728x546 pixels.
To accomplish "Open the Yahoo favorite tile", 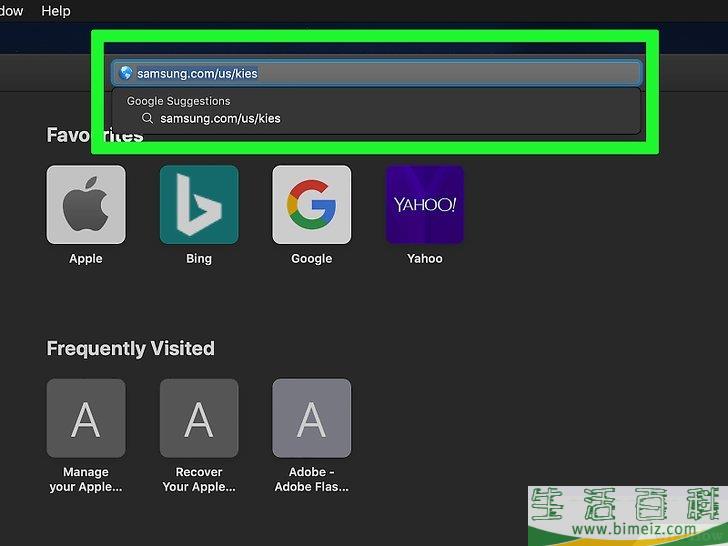I will point(425,205).
